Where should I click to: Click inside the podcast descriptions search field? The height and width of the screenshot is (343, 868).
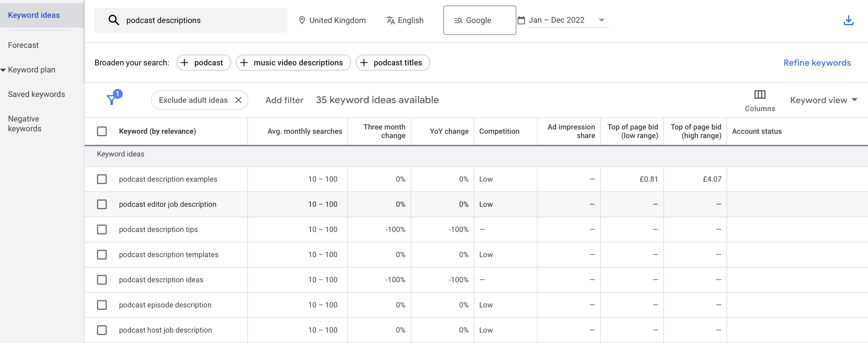(189, 20)
